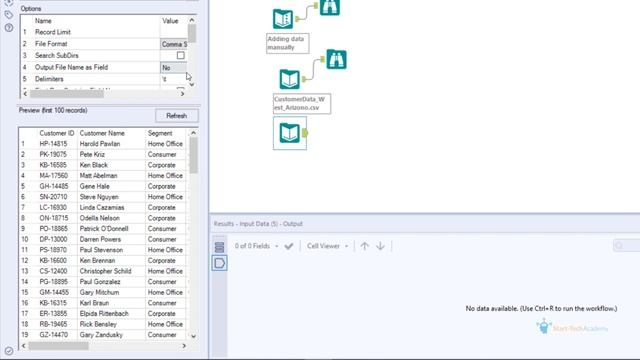Open the File Format dropdown value
This screenshot has width=640, height=360.
[x=174, y=44]
